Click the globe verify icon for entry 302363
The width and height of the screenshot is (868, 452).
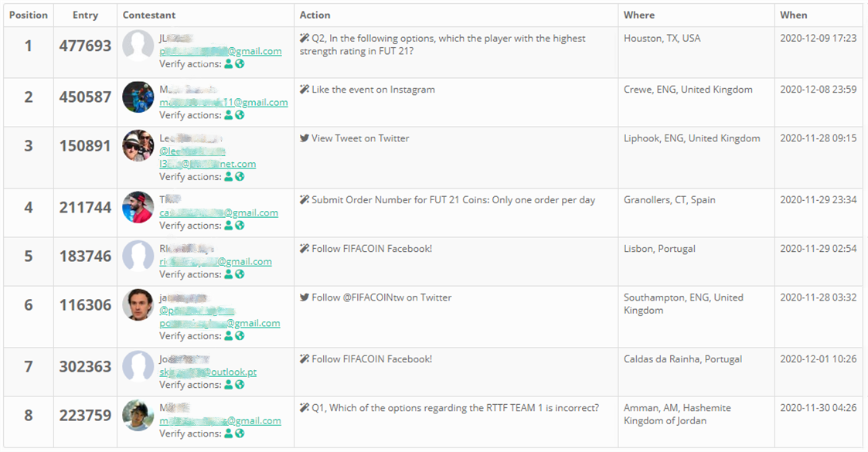click(240, 385)
